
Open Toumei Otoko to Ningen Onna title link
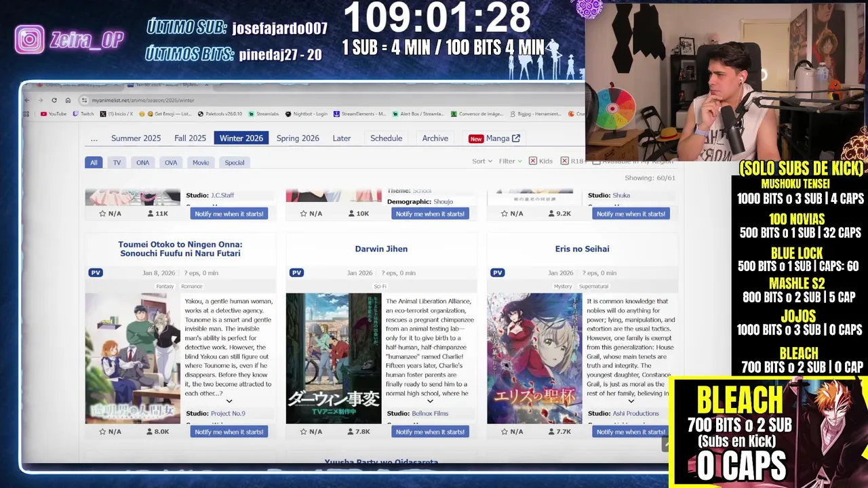click(x=180, y=249)
